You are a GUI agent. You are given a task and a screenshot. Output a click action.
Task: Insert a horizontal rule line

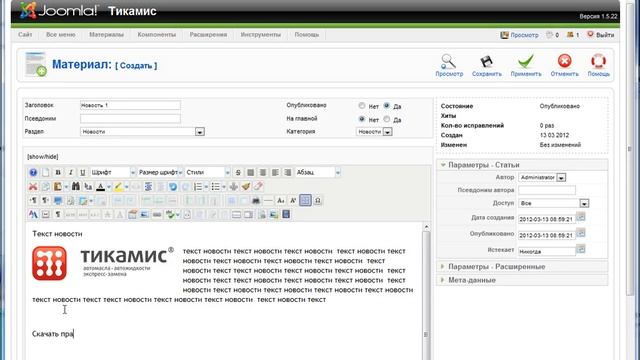tap(268, 200)
